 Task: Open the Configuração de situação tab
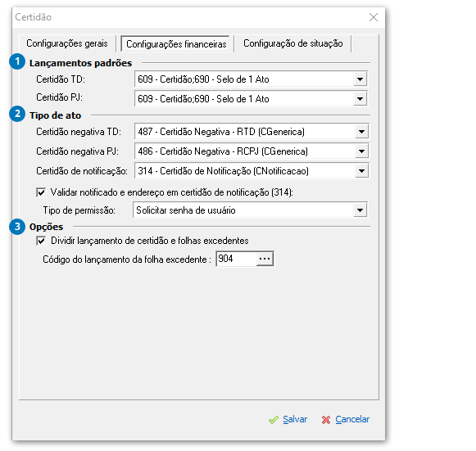click(293, 43)
